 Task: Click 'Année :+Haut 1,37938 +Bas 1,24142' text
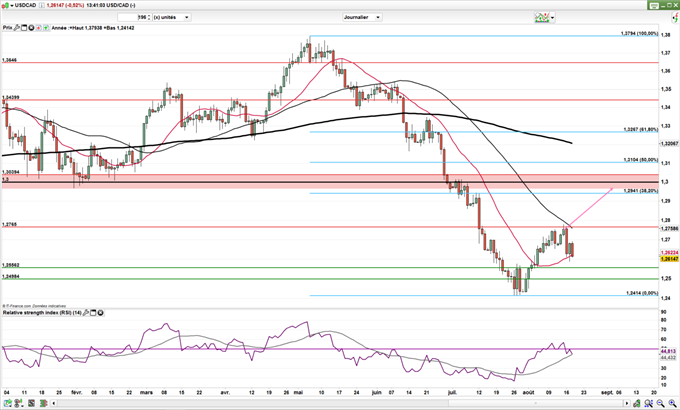coord(93,28)
